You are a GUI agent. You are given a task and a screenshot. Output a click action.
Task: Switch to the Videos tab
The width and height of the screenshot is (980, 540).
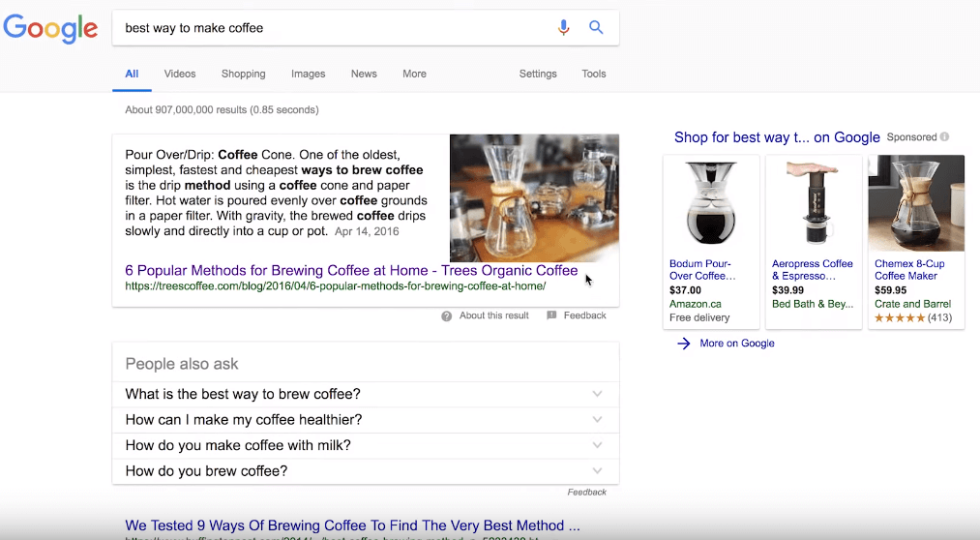click(180, 74)
